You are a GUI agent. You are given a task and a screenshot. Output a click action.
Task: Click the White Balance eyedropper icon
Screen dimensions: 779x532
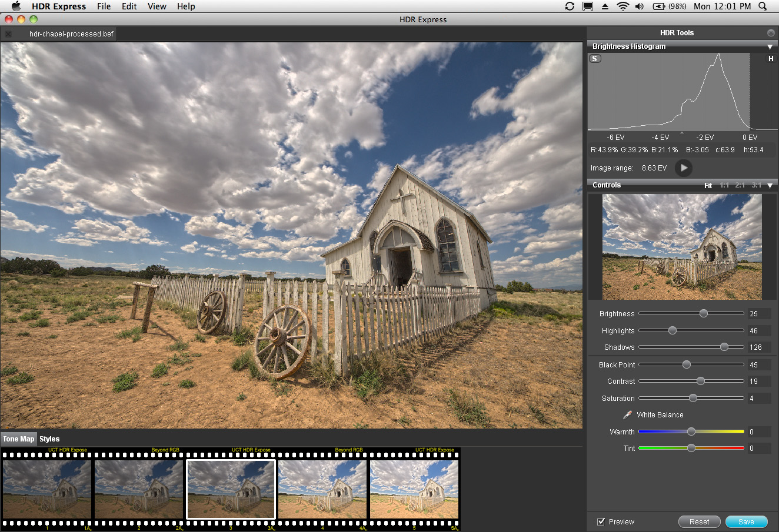tap(627, 415)
